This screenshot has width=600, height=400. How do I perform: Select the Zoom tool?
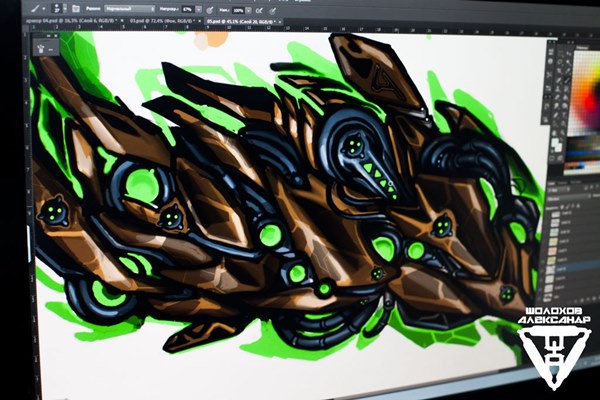coord(562,133)
